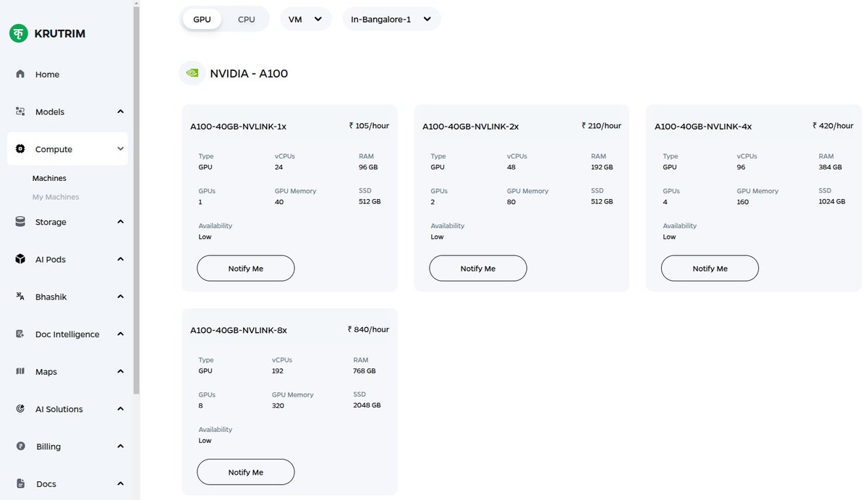
Task: Click the ₹ 420/hour price
Action: coord(833,125)
